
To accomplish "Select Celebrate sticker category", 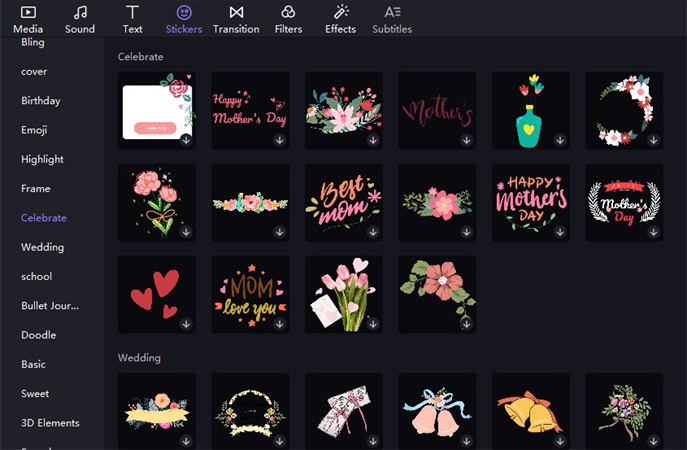I will 44,218.
